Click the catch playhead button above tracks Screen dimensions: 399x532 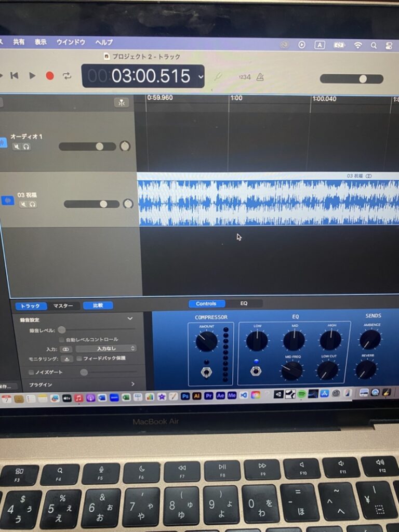[x=121, y=102]
